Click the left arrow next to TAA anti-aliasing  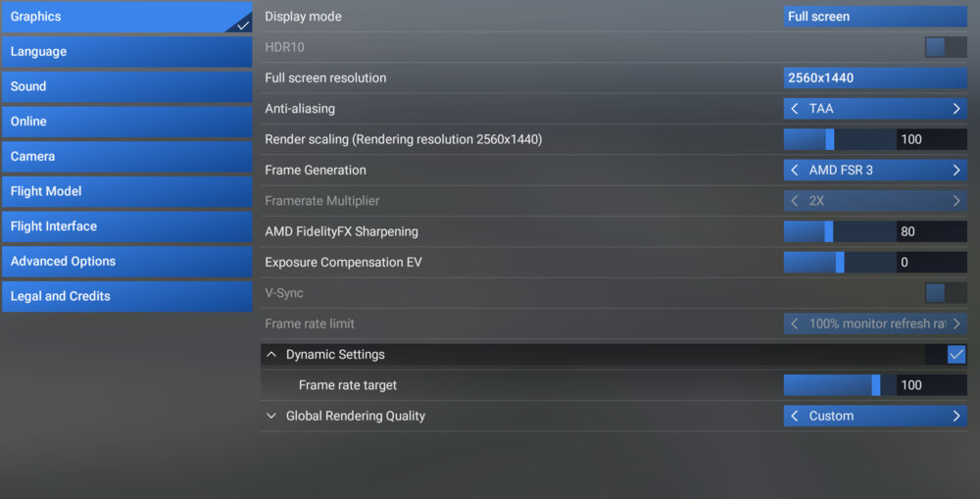795,109
